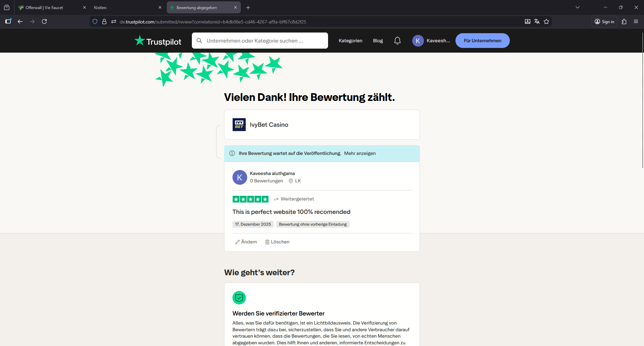Viewport: 644px width, 346px height.
Task: Click the verified reviewer shield icon
Action: point(239,298)
